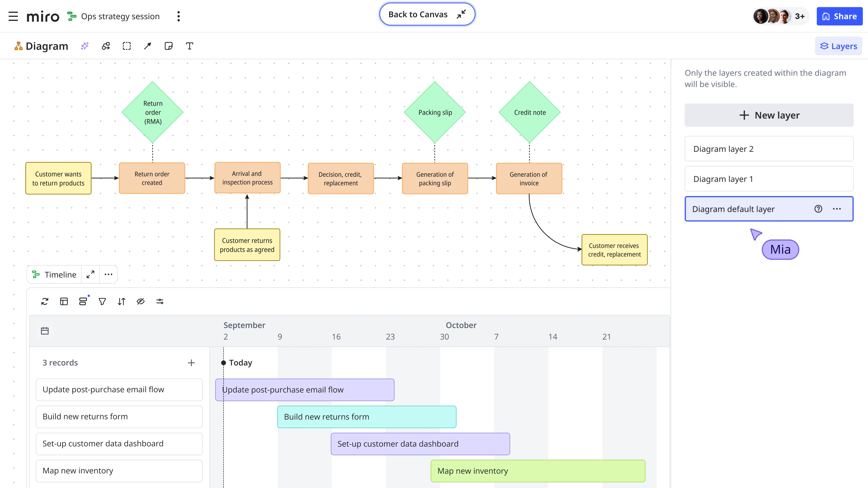Select the Return order created node

click(152, 178)
